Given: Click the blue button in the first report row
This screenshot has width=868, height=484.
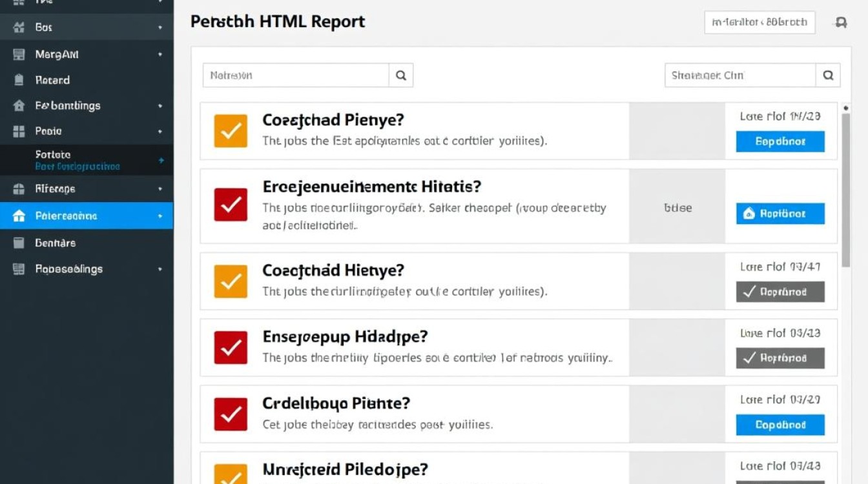Looking at the screenshot, I should tap(780, 141).
